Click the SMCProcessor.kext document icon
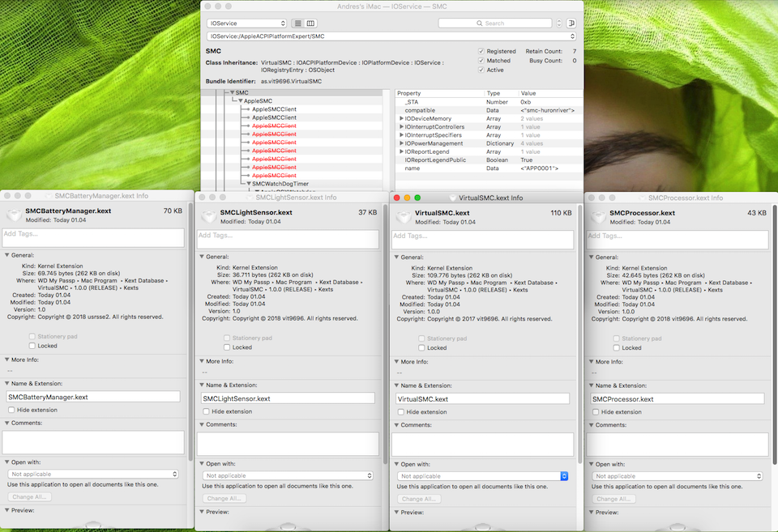 (597, 215)
